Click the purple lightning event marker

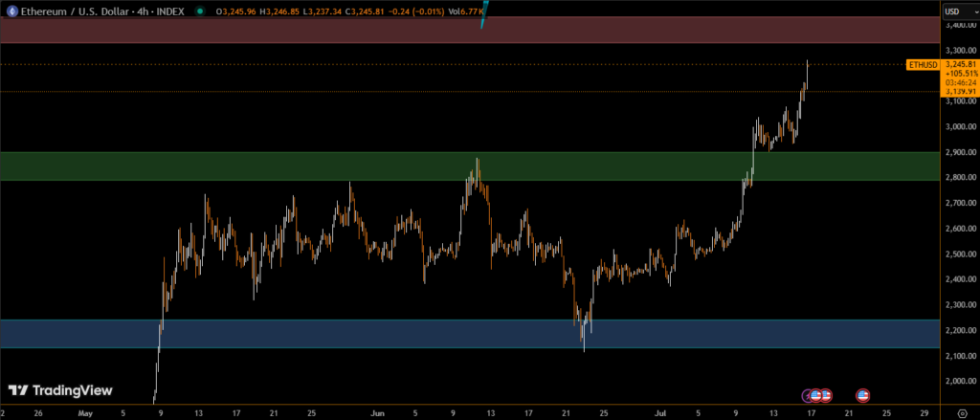tap(807, 394)
